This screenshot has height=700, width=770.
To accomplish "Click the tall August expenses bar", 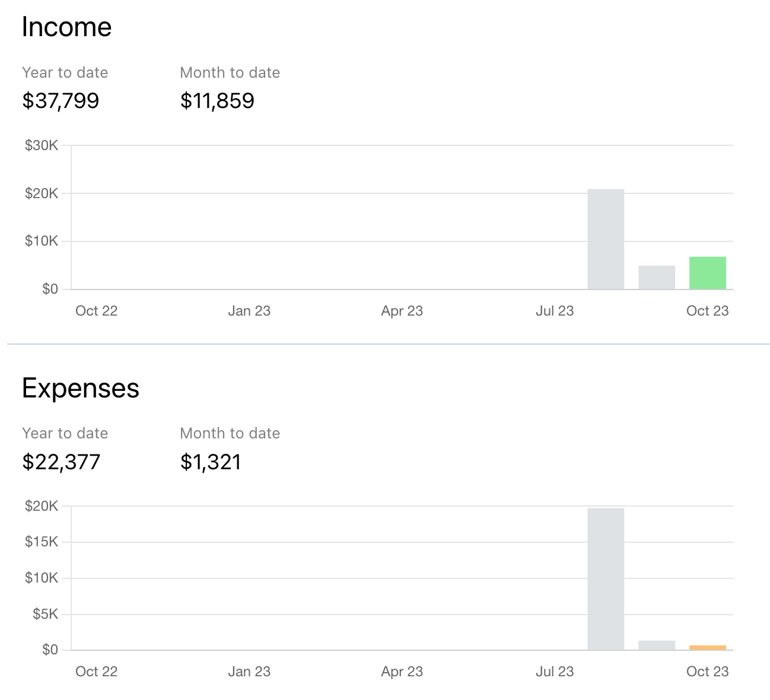I will (x=605, y=578).
